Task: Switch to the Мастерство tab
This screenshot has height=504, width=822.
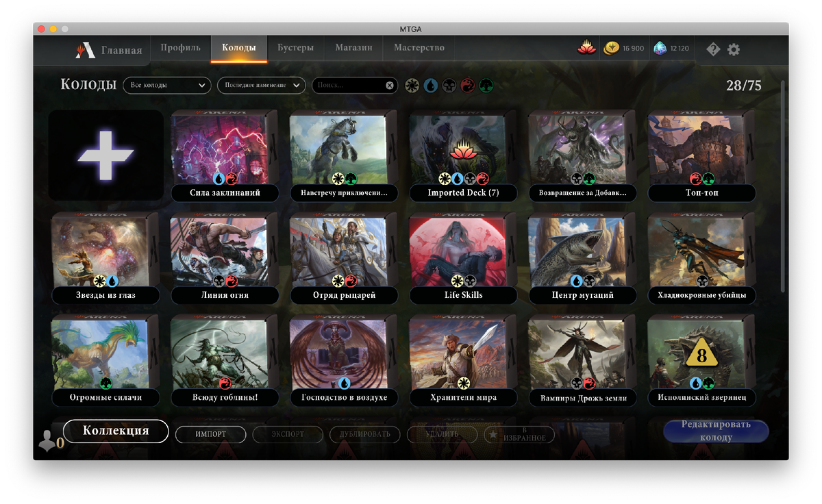Action: [x=419, y=48]
